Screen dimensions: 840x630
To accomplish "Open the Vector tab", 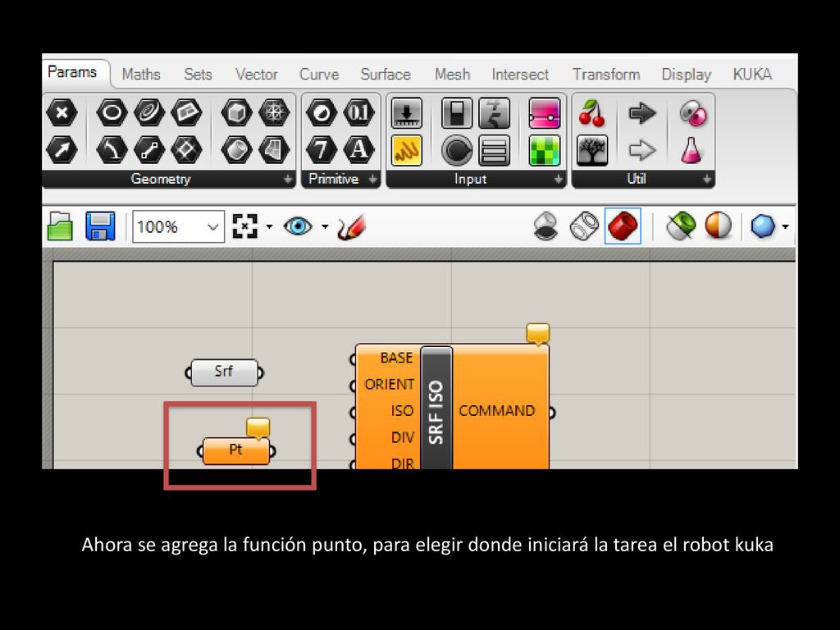I will (257, 74).
